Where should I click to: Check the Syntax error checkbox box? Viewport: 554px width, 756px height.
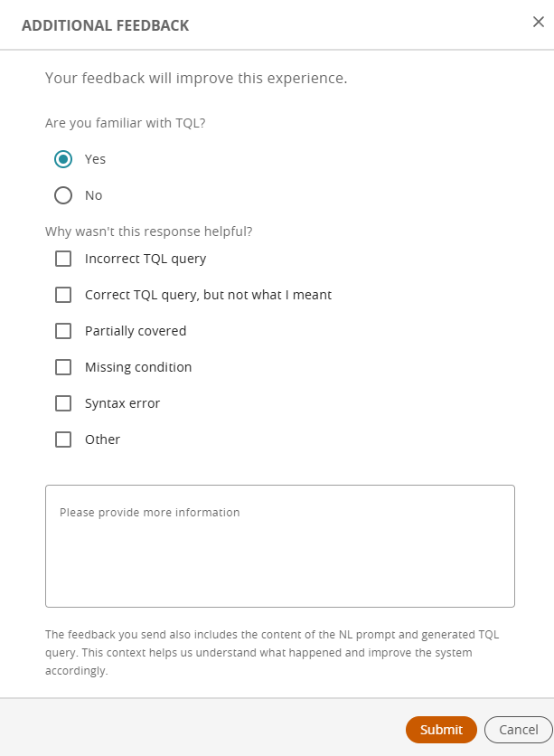click(x=63, y=403)
